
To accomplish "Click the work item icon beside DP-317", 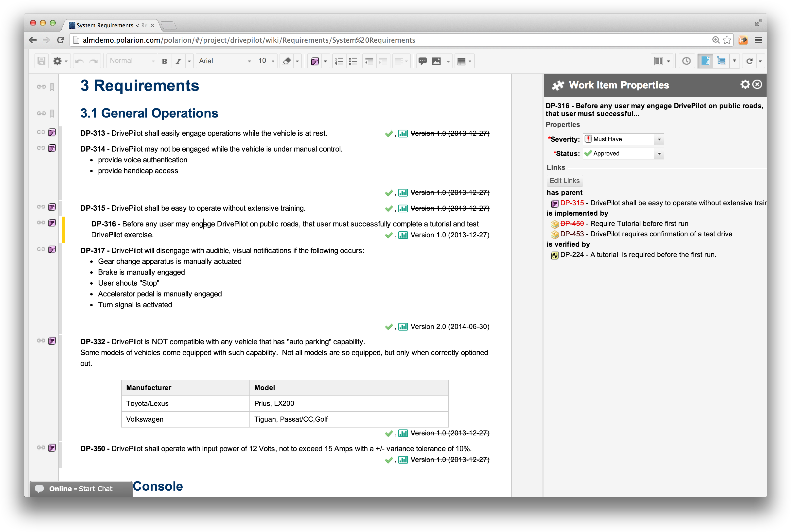I will 52,250.
